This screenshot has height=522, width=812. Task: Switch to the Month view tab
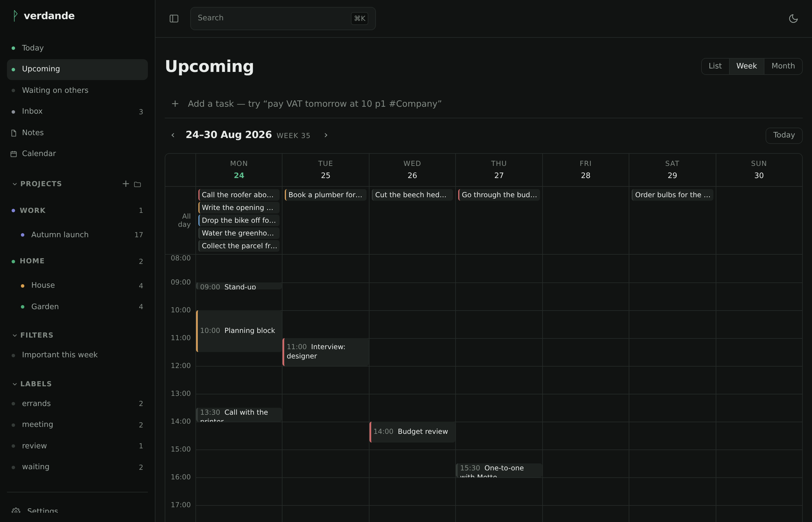pos(783,66)
